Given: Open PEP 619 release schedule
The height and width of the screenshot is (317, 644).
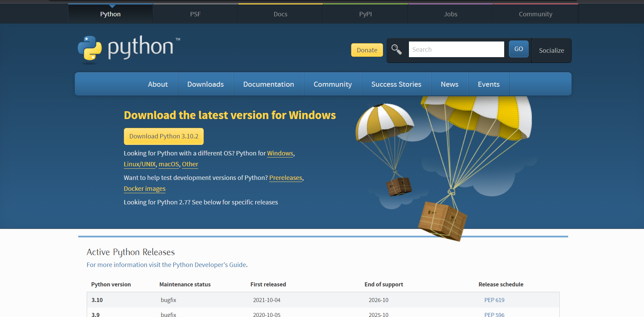Looking at the screenshot, I should point(494,300).
